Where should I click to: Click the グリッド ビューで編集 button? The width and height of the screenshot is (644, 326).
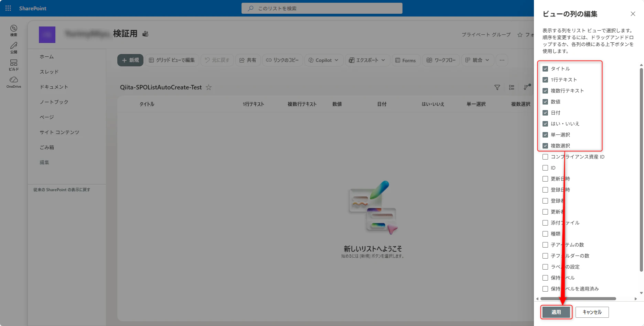pyautogui.click(x=172, y=60)
